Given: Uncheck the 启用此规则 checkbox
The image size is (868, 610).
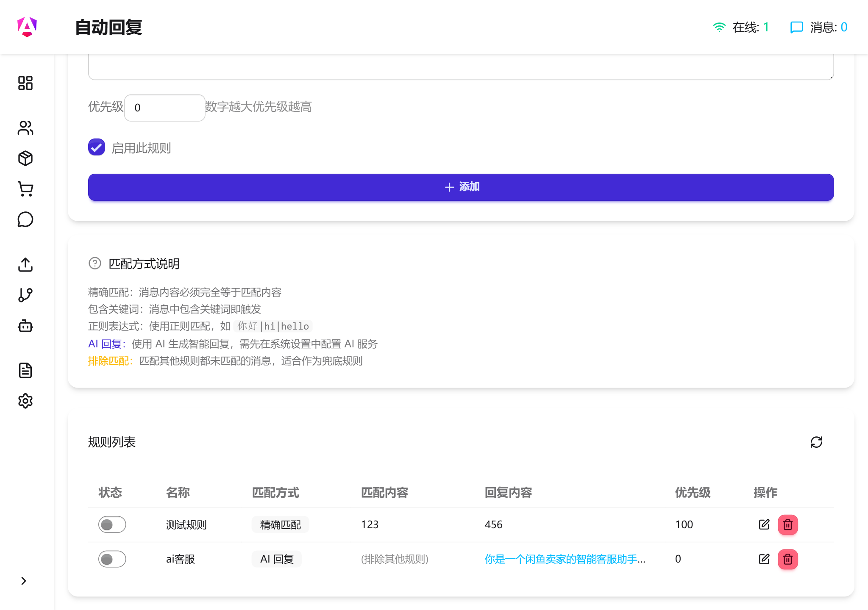Looking at the screenshot, I should coord(96,147).
